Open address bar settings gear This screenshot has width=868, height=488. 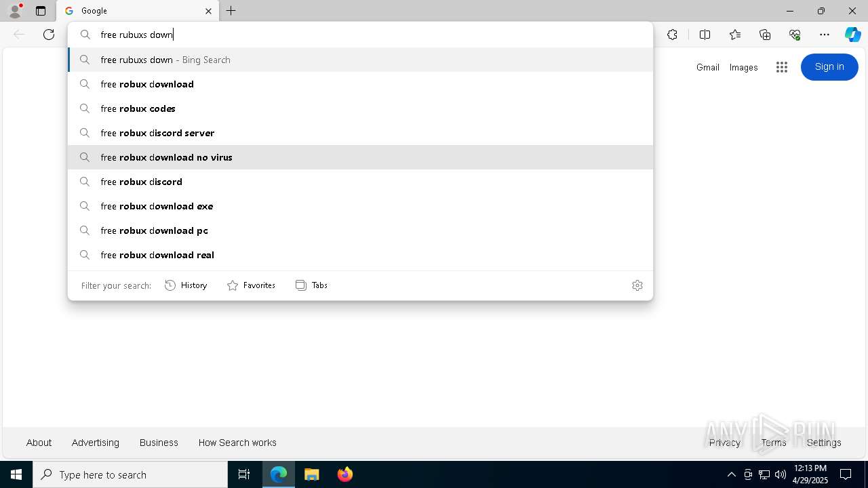[x=637, y=285]
